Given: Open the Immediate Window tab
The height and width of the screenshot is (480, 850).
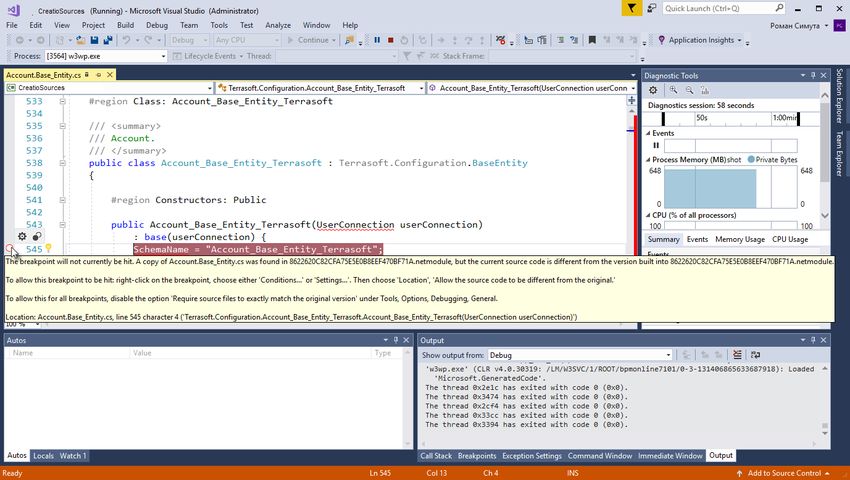Looking at the screenshot, I should [670, 456].
